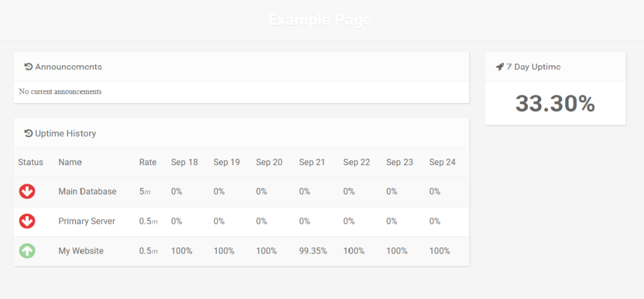Open the Main Database monitor name

pyautogui.click(x=87, y=192)
